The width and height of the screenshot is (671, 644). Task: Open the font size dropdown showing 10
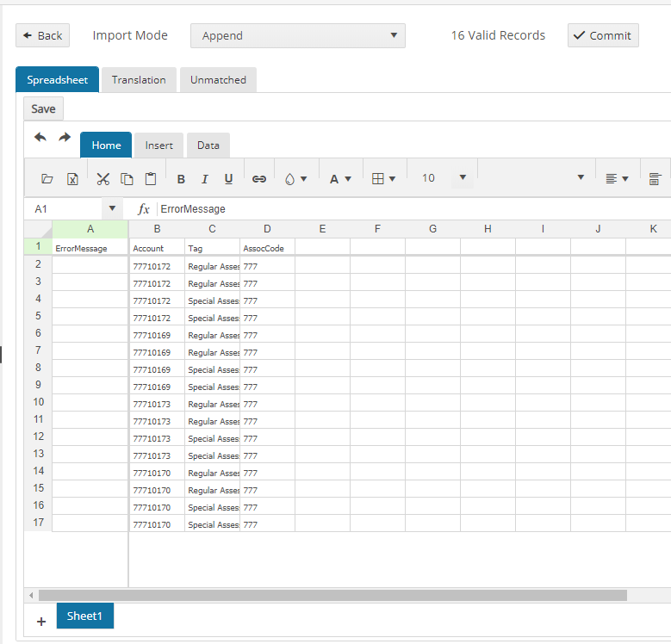[463, 177]
